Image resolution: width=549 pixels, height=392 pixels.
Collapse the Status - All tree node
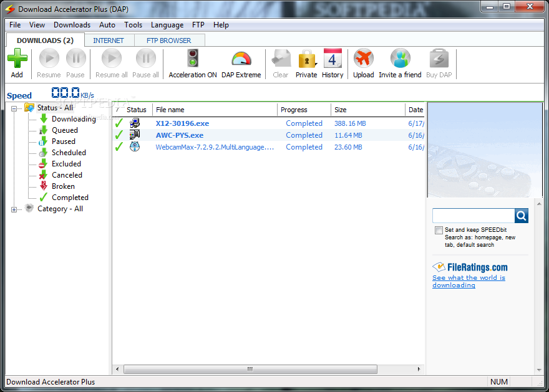[x=13, y=107]
